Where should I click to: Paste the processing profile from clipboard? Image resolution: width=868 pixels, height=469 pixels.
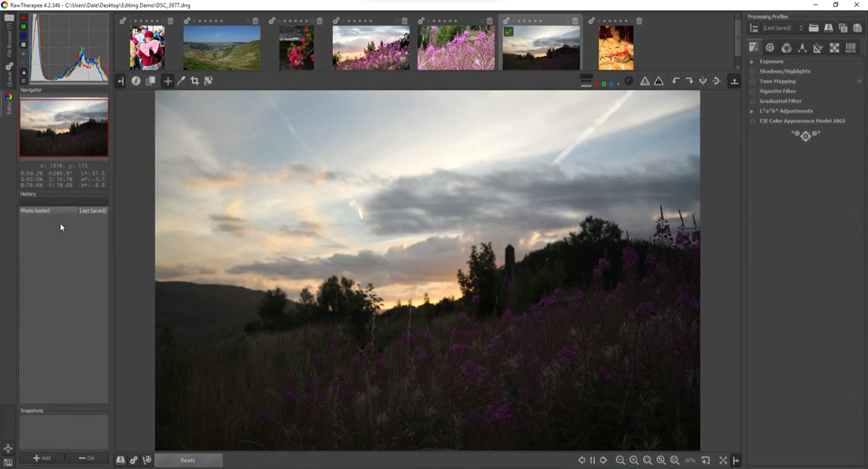click(x=857, y=28)
